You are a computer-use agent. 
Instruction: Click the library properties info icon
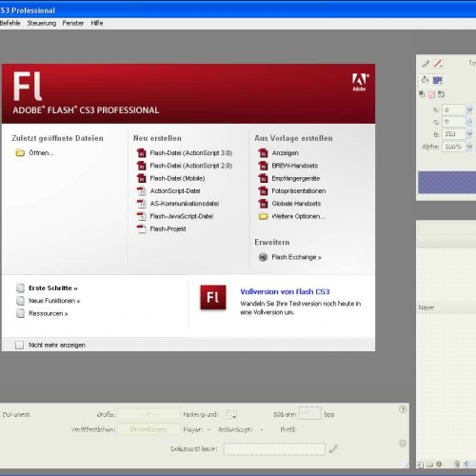[439, 465]
